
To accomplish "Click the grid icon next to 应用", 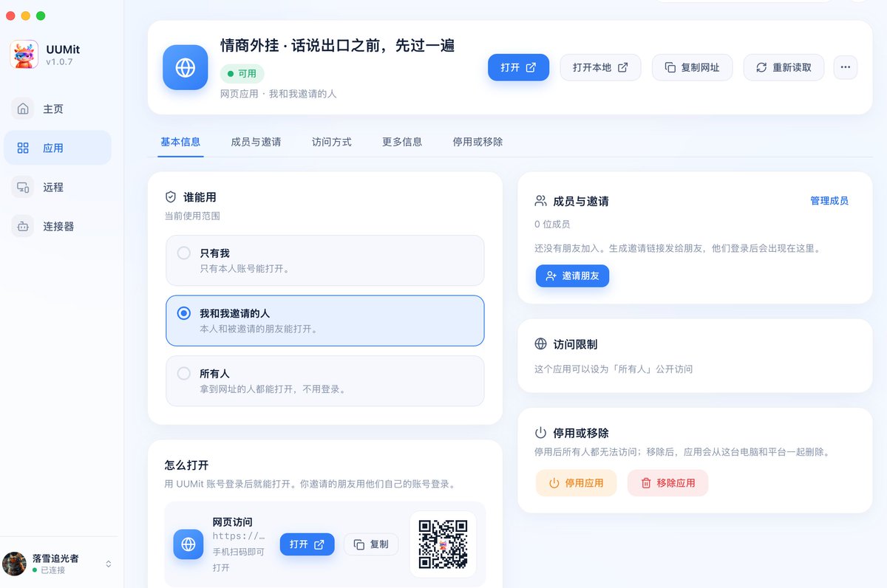I will (23, 148).
